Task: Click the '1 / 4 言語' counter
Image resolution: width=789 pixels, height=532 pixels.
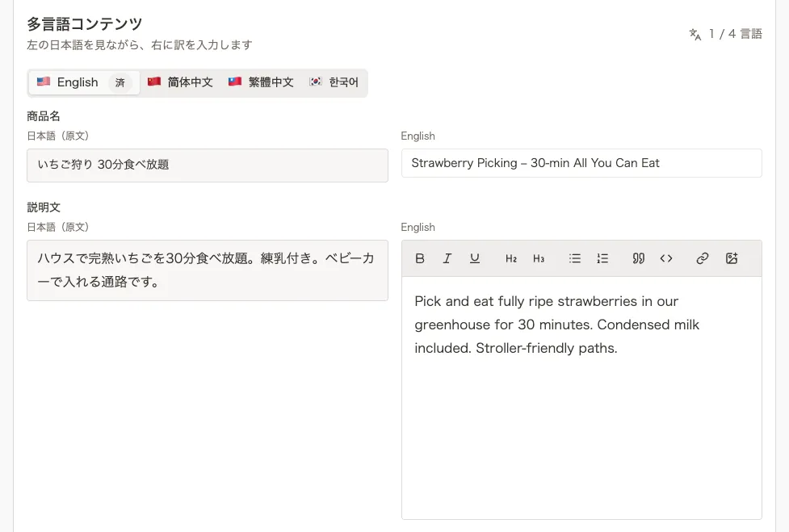Action: (735, 34)
